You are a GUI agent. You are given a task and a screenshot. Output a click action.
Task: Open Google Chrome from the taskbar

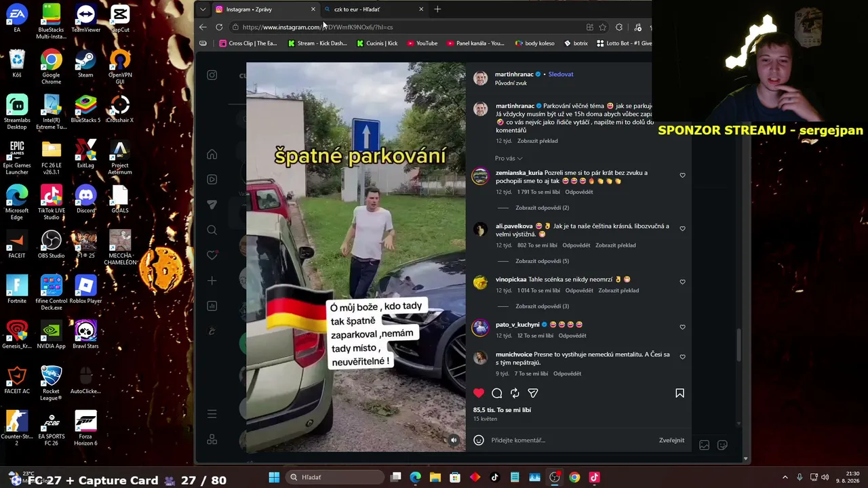click(x=574, y=477)
